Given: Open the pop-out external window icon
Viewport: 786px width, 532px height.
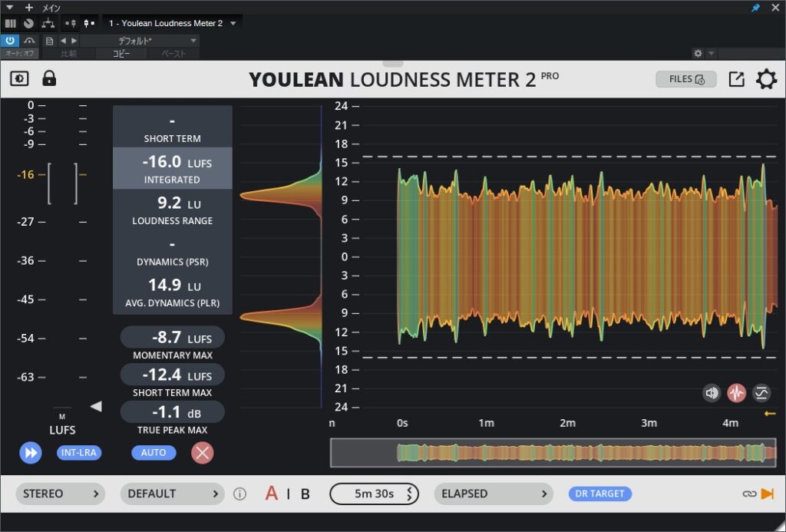Looking at the screenshot, I should click(736, 79).
